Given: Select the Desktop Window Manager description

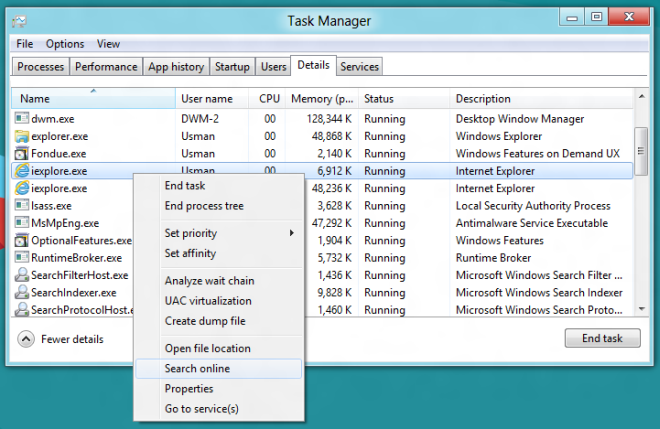Looking at the screenshot, I should click(520, 119).
